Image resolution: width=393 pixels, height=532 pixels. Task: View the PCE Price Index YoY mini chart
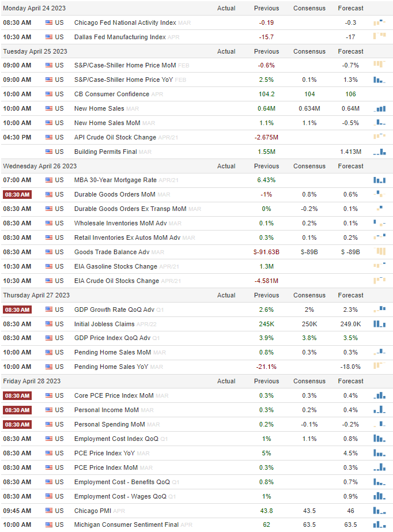379,453
